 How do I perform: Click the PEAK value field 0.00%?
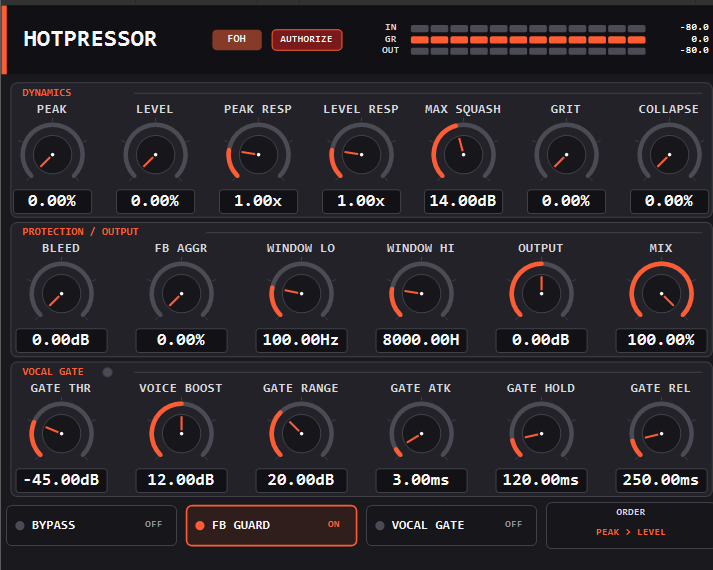(x=52, y=201)
